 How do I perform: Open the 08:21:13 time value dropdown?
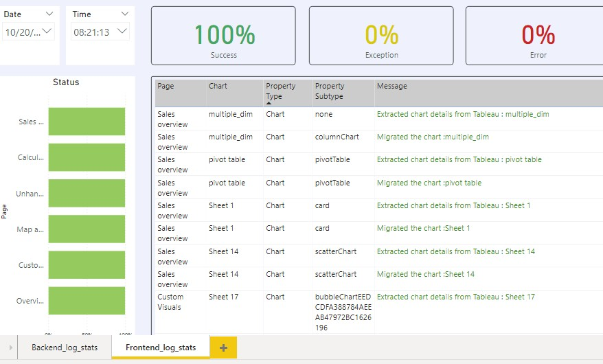(x=122, y=32)
